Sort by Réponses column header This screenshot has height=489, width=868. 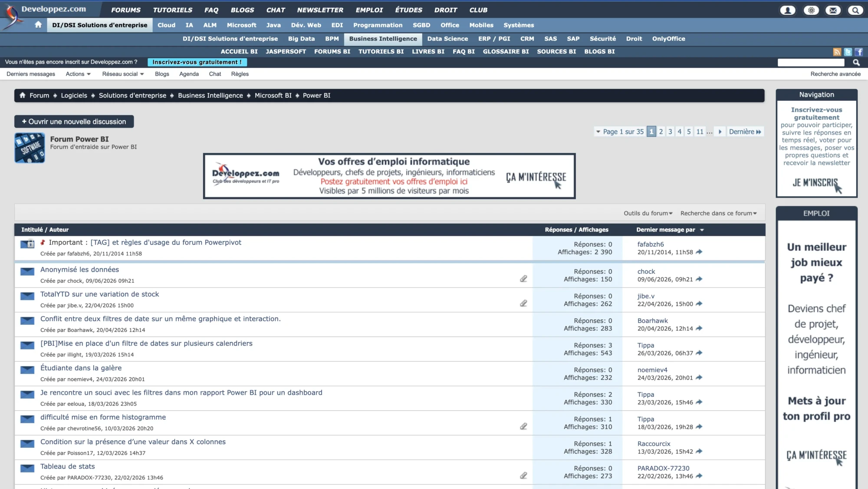(558, 230)
